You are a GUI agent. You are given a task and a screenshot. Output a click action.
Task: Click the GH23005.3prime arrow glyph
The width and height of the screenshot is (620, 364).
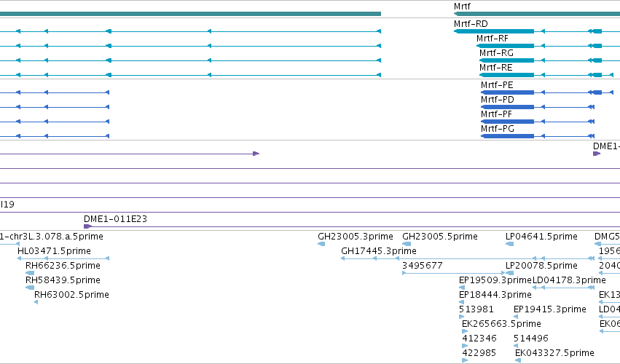(321, 244)
